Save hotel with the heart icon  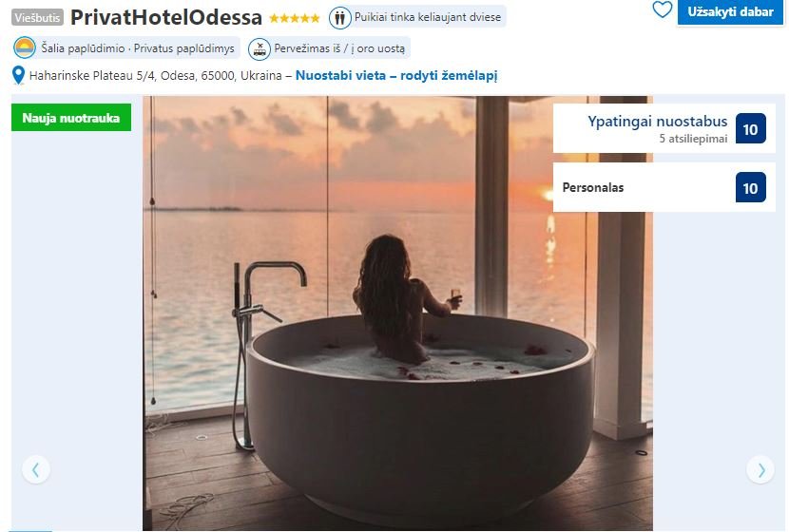(x=662, y=9)
